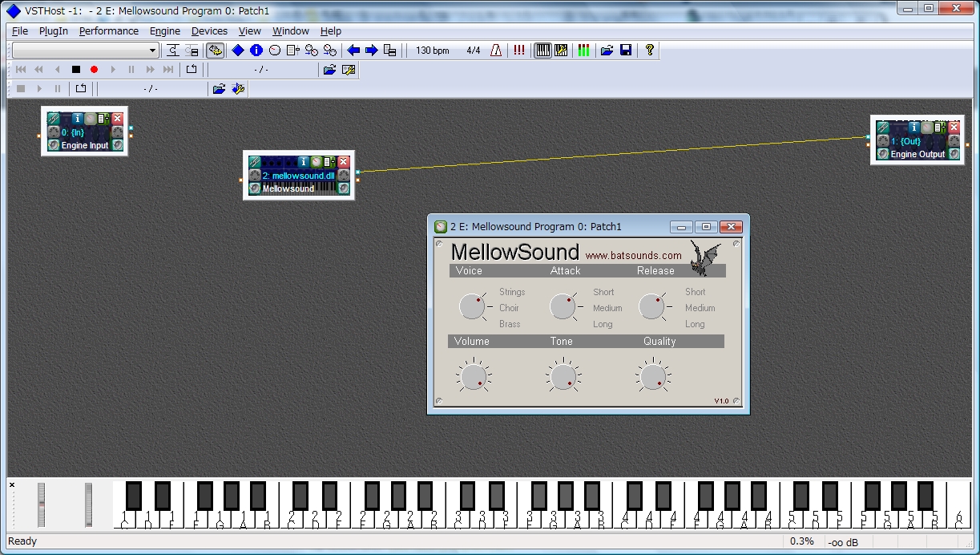Viewport: 980px width, 555px height.
Task: Open the Engine menu
Action: (x=165, y=31)
